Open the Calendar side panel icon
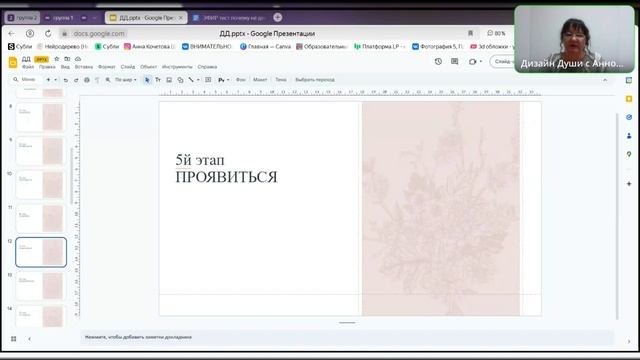The height and width of the screenshot is (360, 640). pos(629,80)
